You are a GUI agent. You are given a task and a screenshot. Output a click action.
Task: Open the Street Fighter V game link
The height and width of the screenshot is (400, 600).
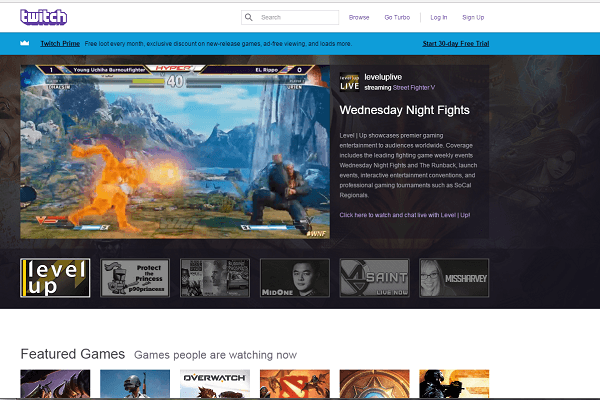[x=414, y=88]
